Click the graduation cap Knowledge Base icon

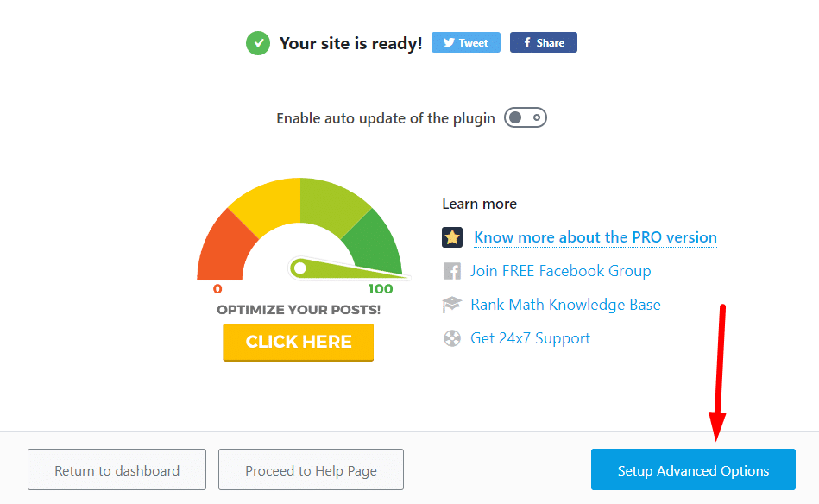coord(452,305)
